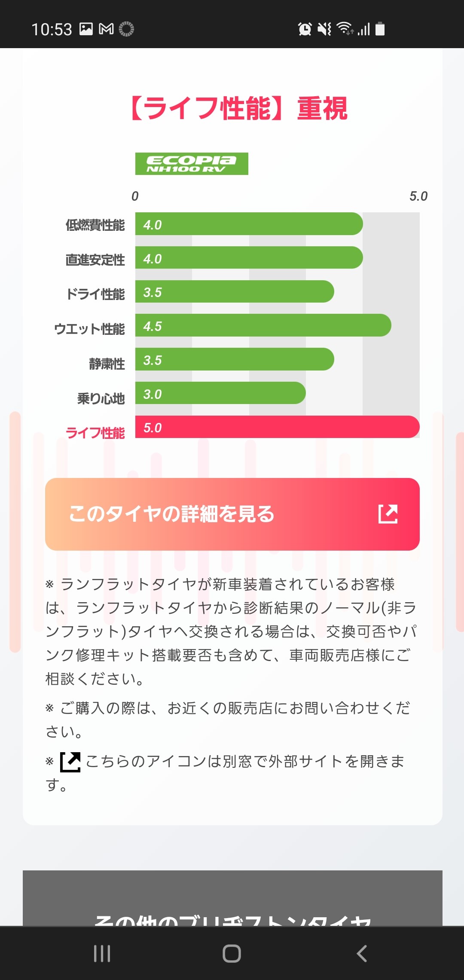Tap the Wi-Fi signal status icon
This screenshot has height=980, width=464.
click(x=345, y=29)
